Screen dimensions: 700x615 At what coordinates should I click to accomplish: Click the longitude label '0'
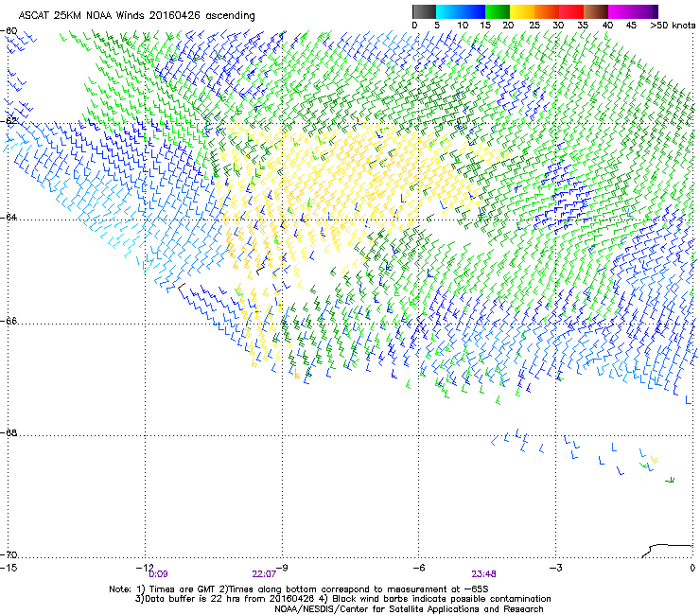tap(692, 568)
